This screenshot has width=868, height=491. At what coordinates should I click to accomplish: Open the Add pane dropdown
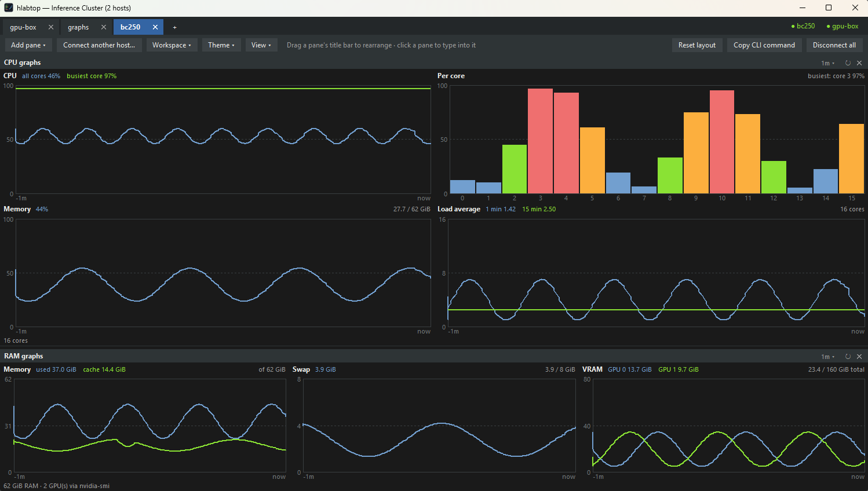pos(28,45)
